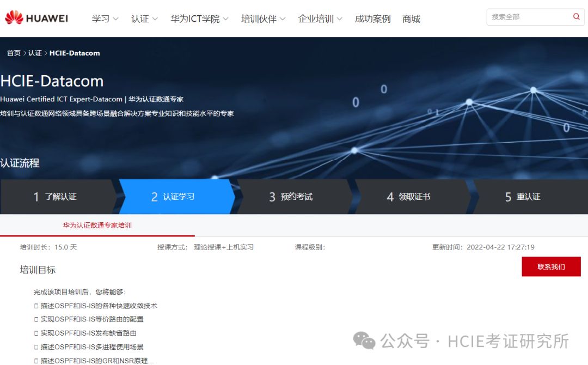Image resolution: width=588 pixels, height=365 pixels.
Task: Click the HCIE-Datacom page heading
Action: (52, 81)
